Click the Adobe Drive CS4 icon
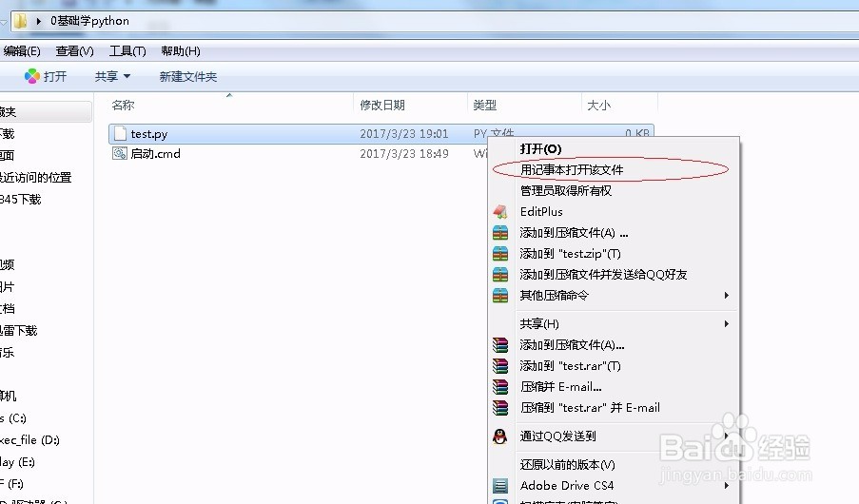The height and width of the screenshot is (504, 859). (x=500, y=486)
